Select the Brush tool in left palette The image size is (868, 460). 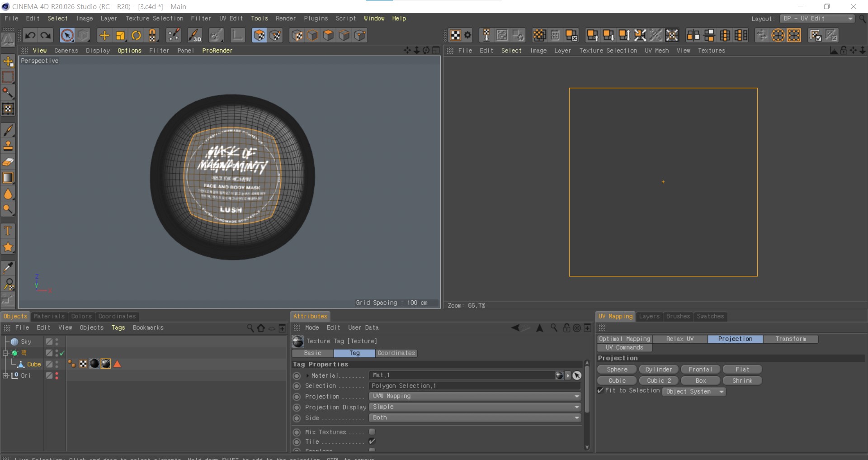tap(8, 130)
